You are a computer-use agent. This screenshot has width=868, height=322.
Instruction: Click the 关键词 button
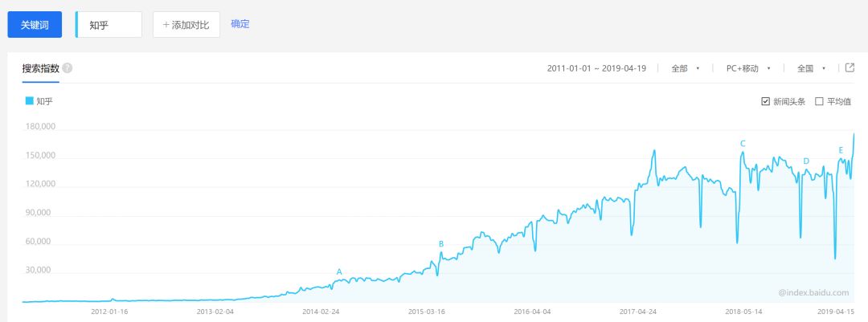(35, 25)
